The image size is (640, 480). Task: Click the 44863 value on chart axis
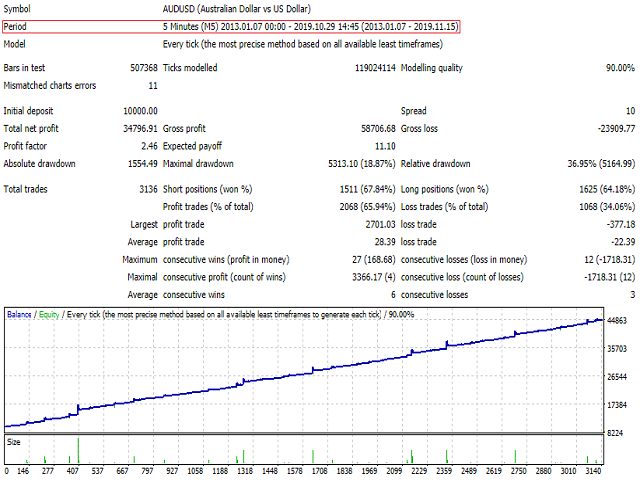(x=617, y=321)
